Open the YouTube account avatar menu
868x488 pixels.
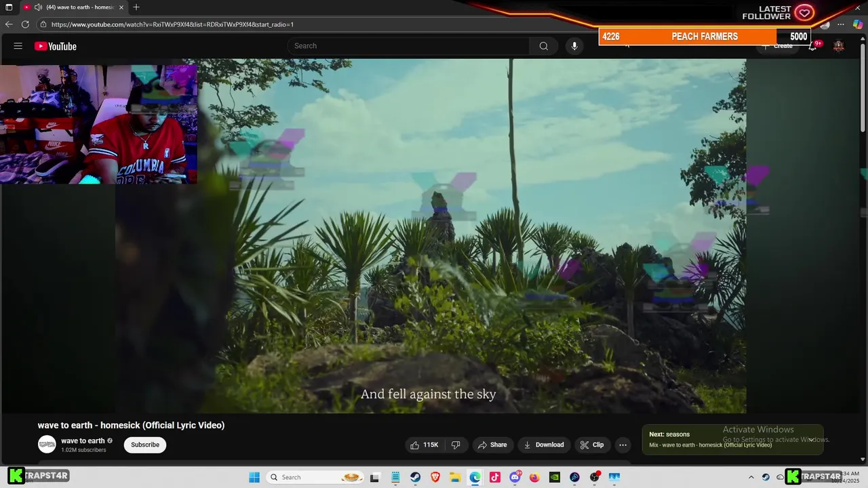tap(839, 46)
